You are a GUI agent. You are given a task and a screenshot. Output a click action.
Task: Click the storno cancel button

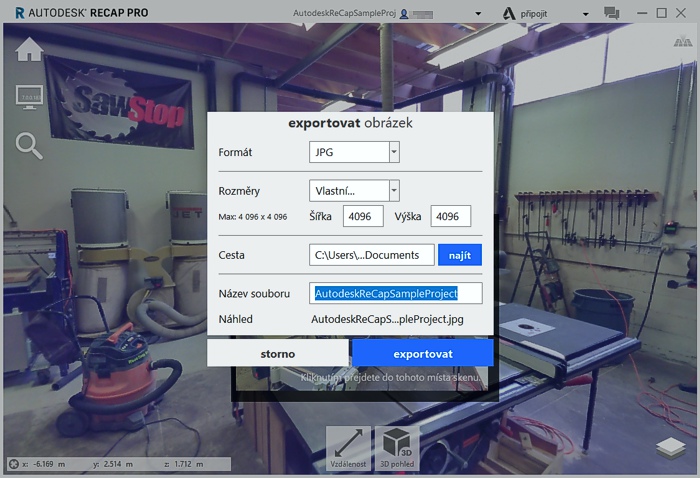[278, 353]
